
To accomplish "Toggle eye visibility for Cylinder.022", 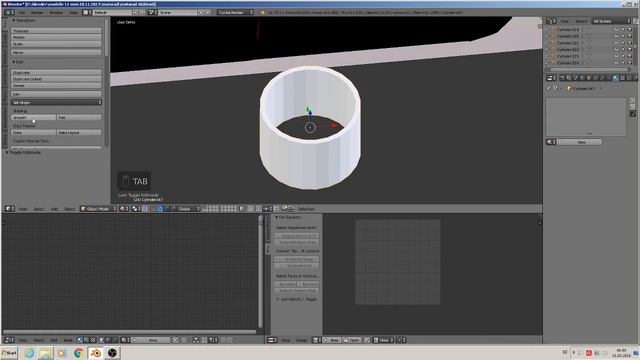I will click(616, 49).
